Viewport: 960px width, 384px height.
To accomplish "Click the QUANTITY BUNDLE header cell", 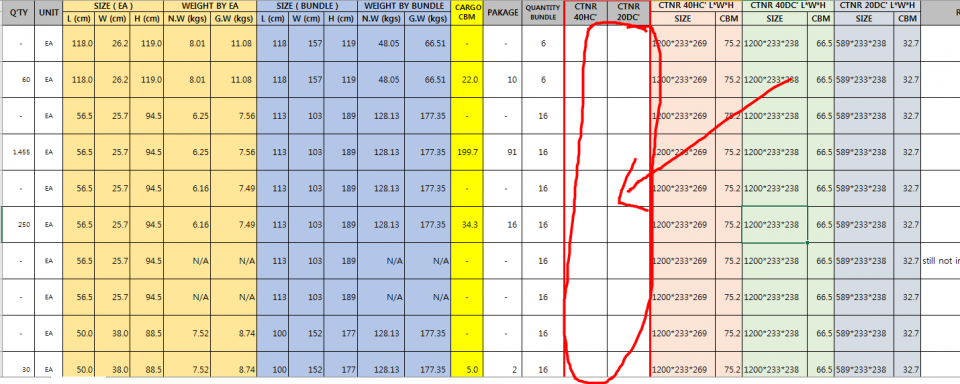I will 542,13.
